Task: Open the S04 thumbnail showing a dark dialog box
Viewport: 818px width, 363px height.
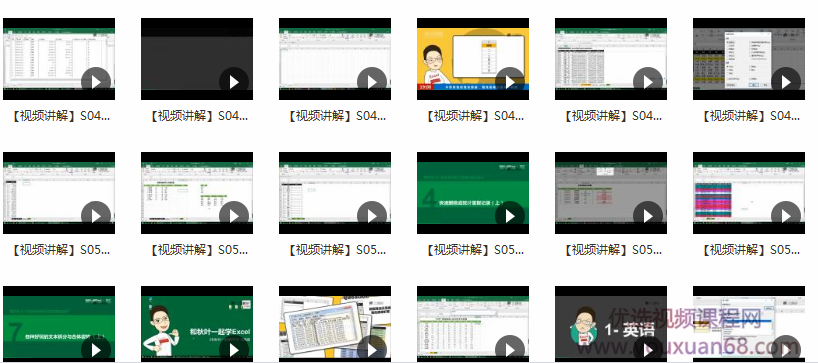Action: click(749, 59)
